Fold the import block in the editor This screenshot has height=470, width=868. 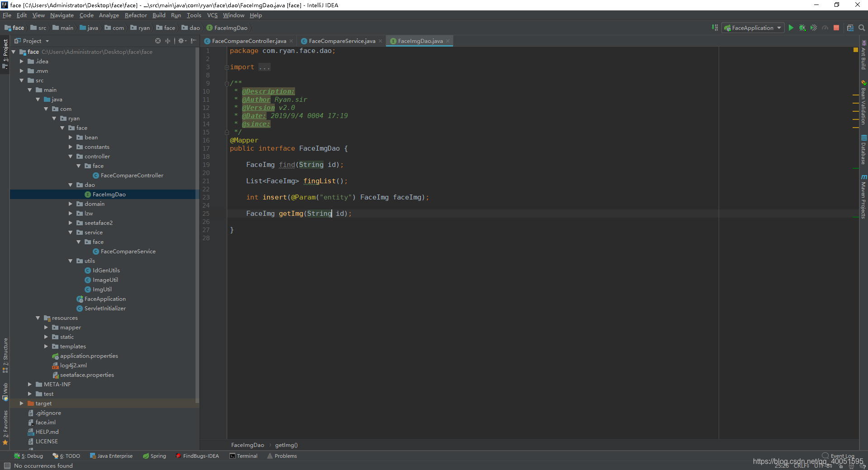(227, 67)
